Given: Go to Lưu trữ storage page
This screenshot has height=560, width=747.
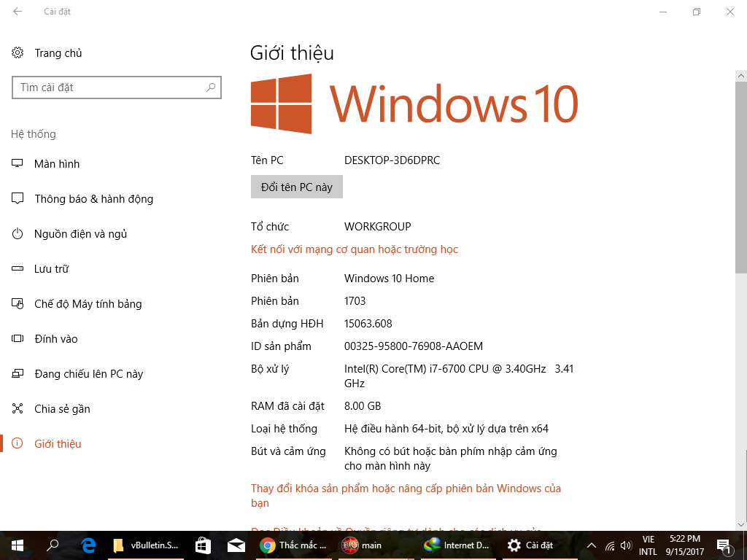Looking at the screenshot, I should (x=51, y=269).
